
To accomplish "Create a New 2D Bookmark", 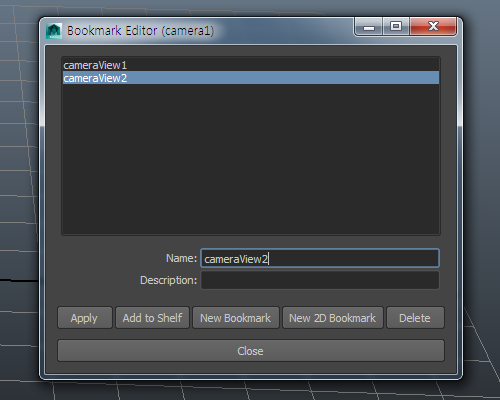I will [333, 318].
